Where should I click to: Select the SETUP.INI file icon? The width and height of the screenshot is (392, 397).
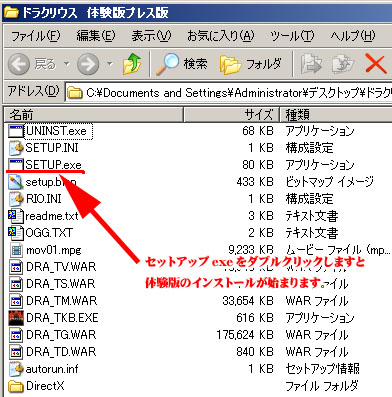point(15,148)
